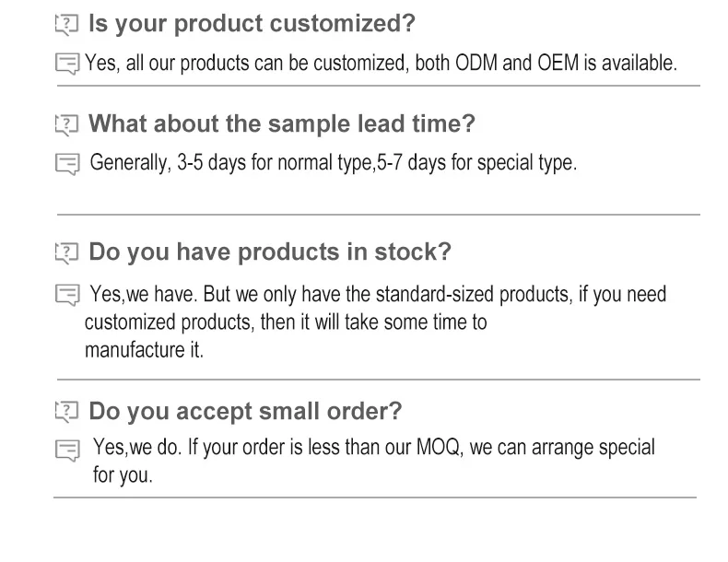
Task: Click the answer mentioning "less than our MOQ"
Action: (374, 448)
